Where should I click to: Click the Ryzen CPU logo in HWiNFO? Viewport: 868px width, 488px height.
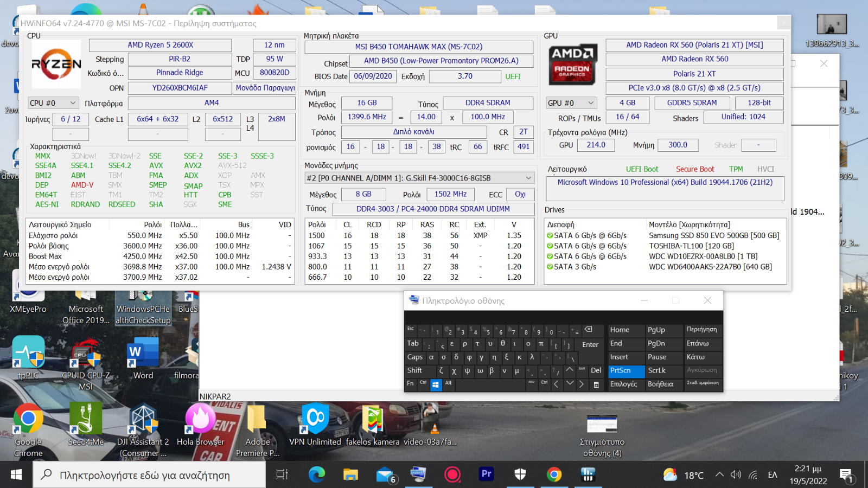coord(56,64)
